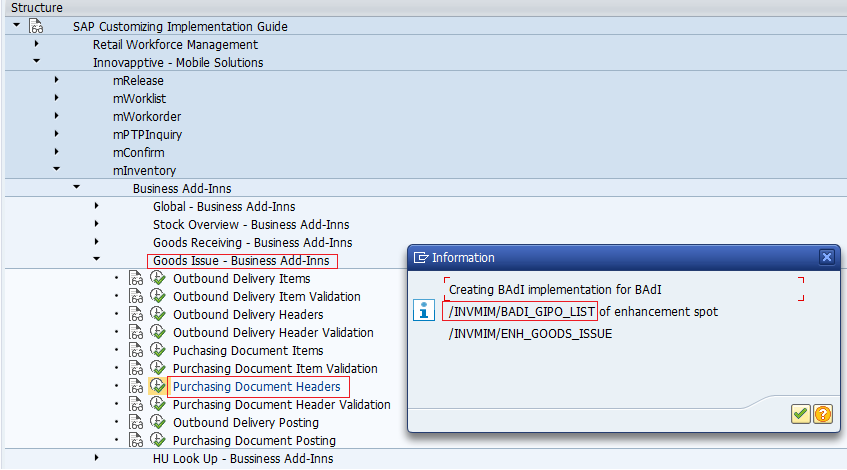The width and height of the screenshot is (847, 470).
Task: Expand HU Look Up - Business Add-Inns
Action: click(x=97, y=458)
